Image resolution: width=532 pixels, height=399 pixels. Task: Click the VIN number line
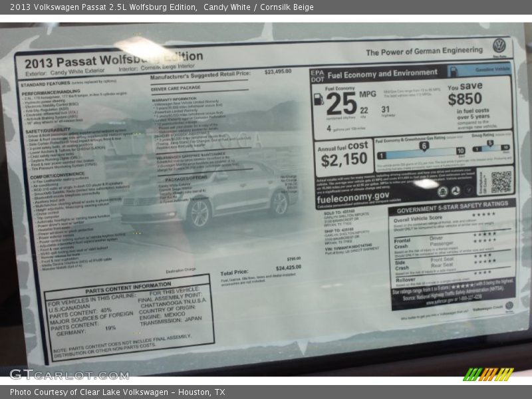pos(348,245)
